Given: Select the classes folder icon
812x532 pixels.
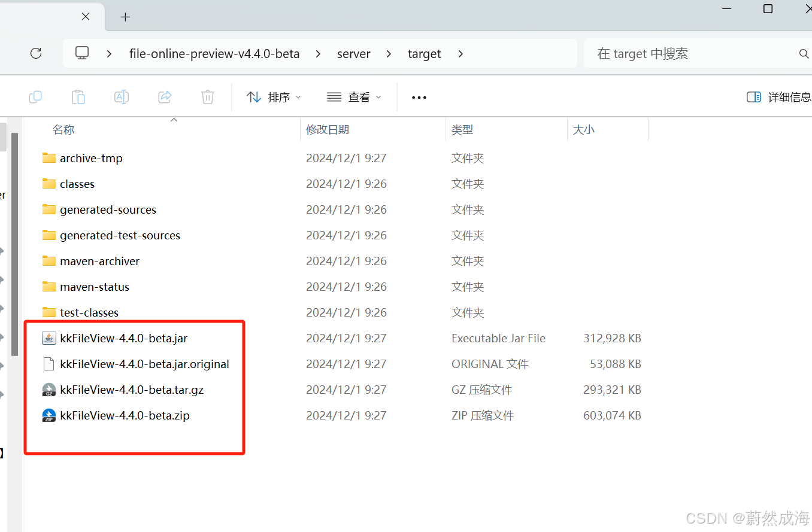Looking at the screenshot, I should pos(49,184).
